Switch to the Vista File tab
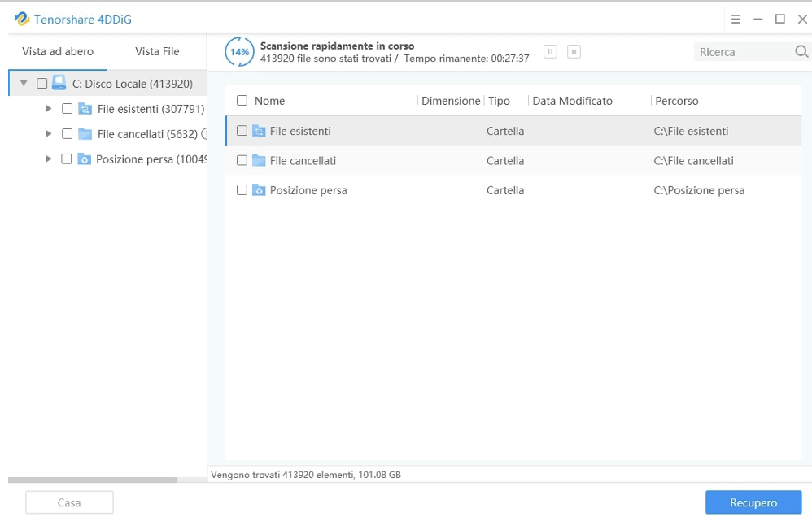Viewport: 812px width, 530px height. click(157, 50)
